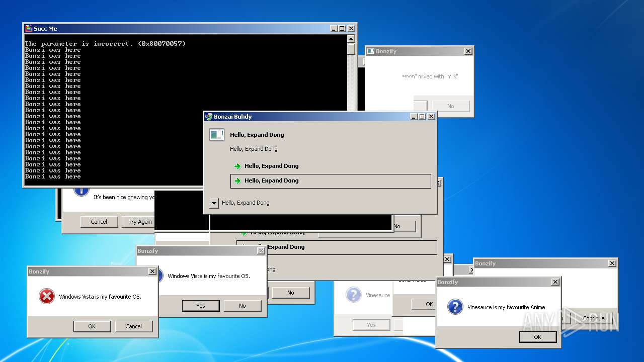Click No button behind Bonzai Buhdy dialog

404,226
